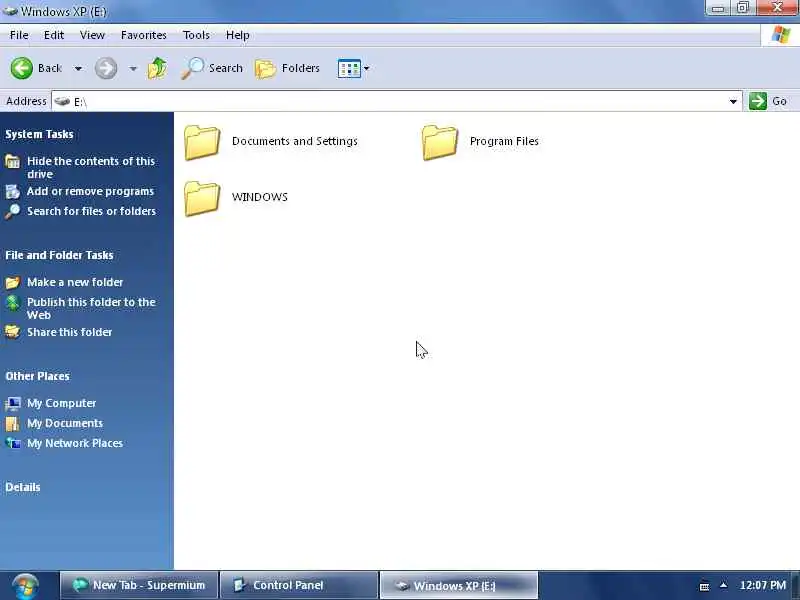Select the Documents and Settings folder icon
The width and height of the screenshot is (800, 600).
202,142
